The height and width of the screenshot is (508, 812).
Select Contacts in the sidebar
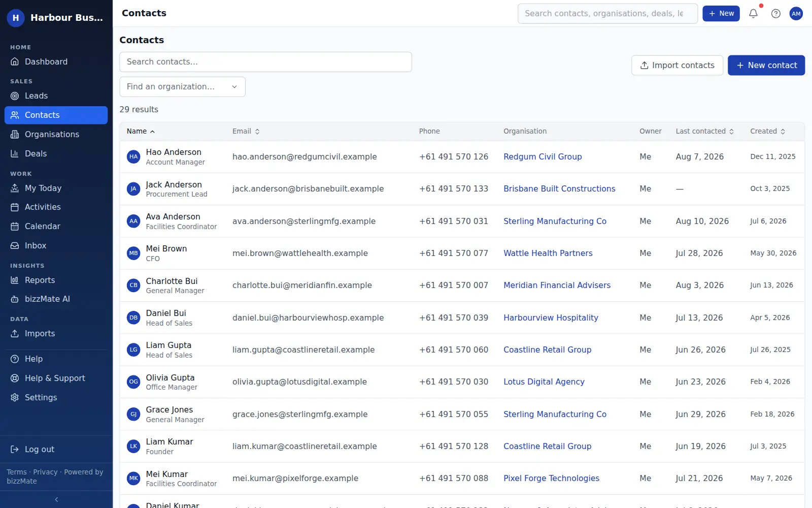pos(56,115)
